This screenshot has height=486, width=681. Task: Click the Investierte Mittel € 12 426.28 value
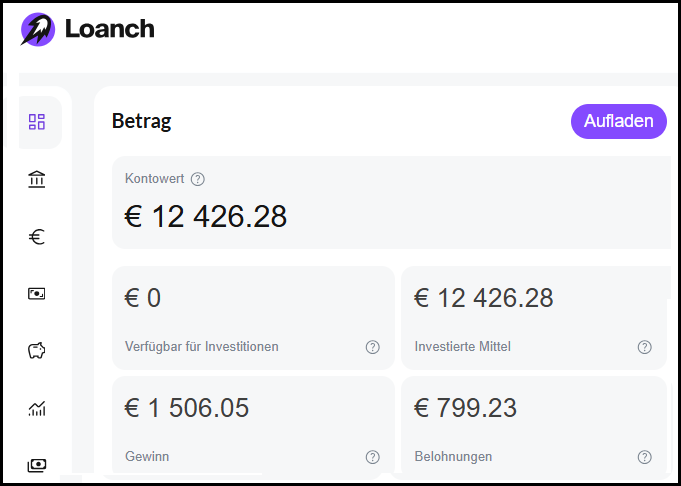pos(484,298)
